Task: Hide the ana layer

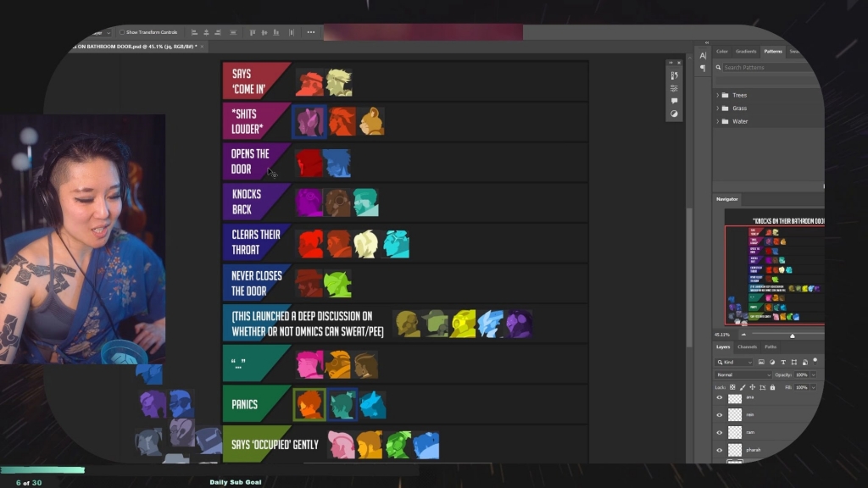Action: click(720, 397)
